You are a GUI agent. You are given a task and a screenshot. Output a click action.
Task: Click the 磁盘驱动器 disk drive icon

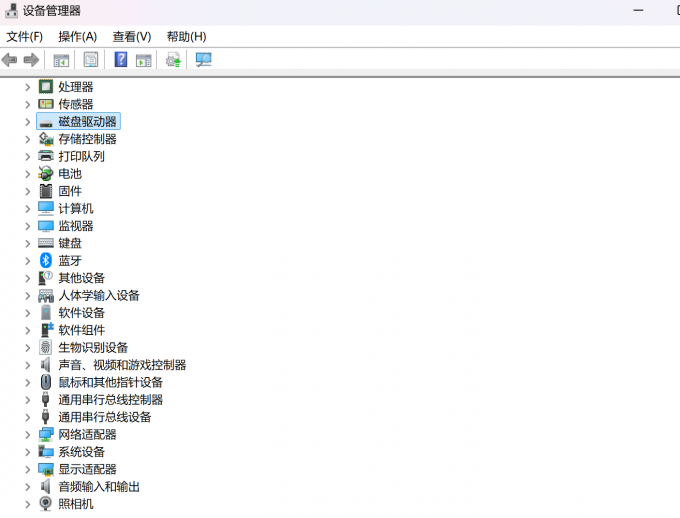tap(46, 123)
